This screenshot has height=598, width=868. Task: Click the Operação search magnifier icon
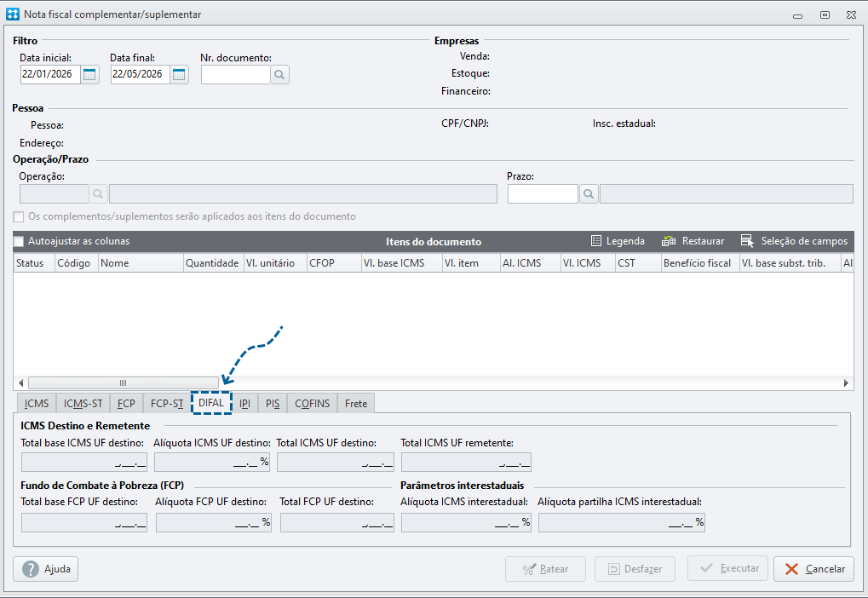[x=98, y=194]
